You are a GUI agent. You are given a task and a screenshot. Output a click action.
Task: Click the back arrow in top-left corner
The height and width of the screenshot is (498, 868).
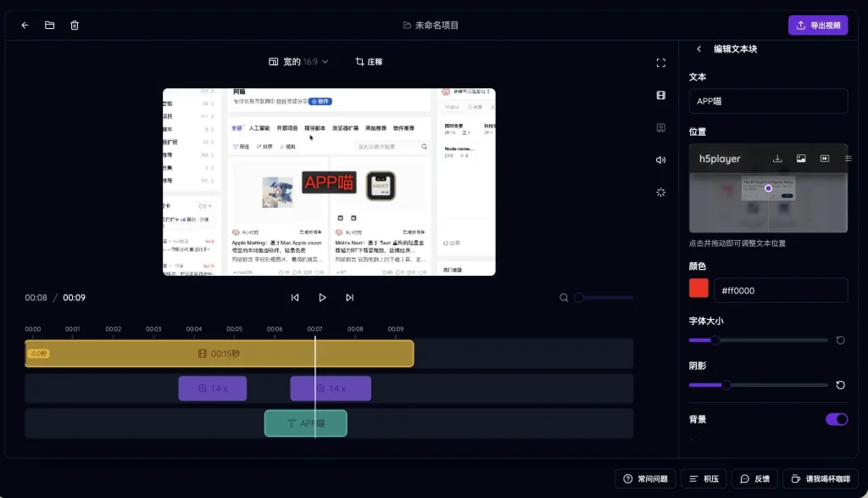click(x=25, y=25)
